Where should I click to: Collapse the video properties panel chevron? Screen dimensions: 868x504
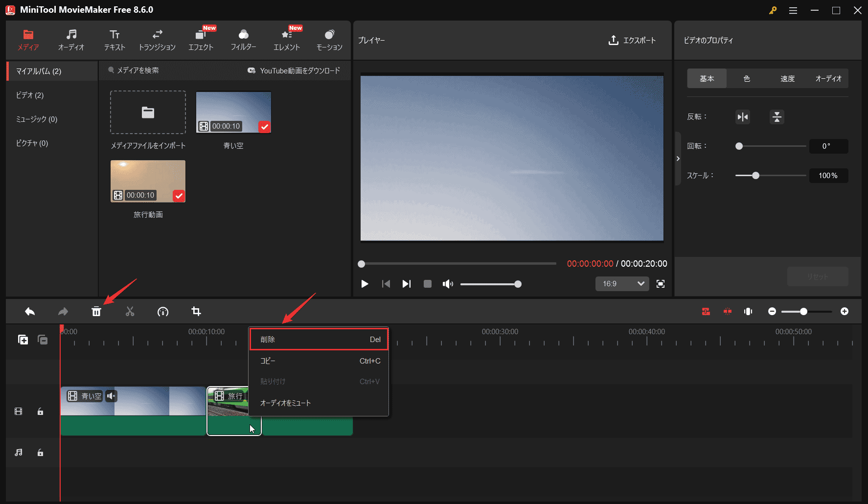[x=678, y=159]
